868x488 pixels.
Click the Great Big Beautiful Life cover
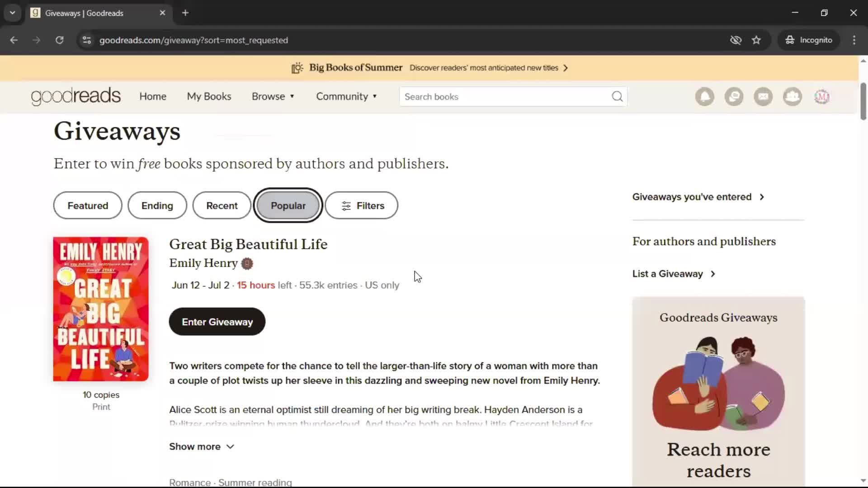tap(101, 309)
